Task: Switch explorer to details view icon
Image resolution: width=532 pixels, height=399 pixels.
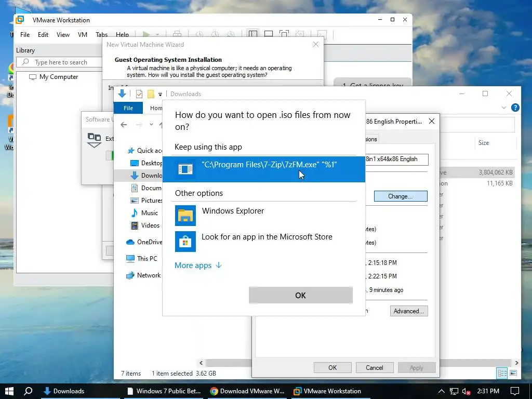Action: click(502, 373)
